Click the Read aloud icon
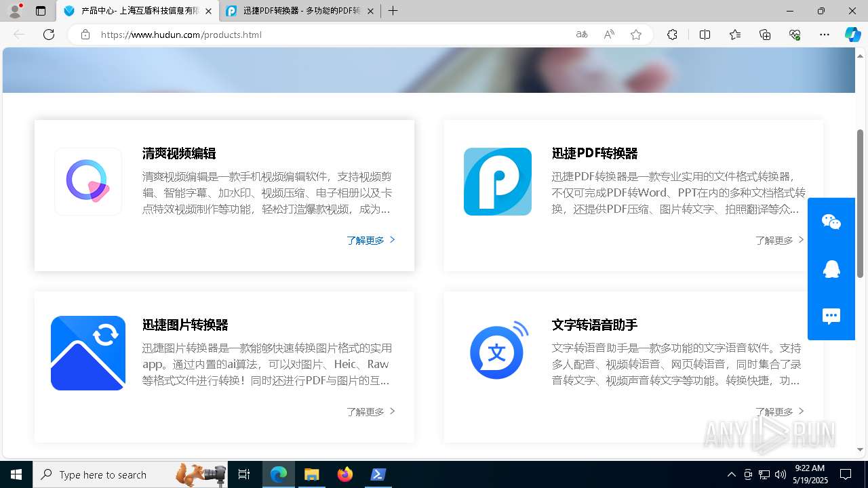The image size is (868, 488). click(x=609, y=35)
